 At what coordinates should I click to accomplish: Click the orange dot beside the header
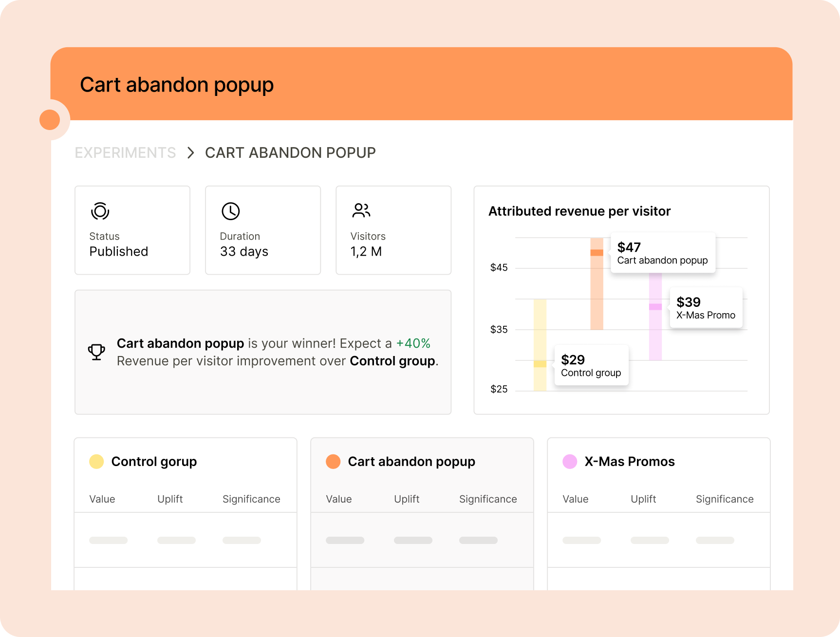click(x=50, y=120)
